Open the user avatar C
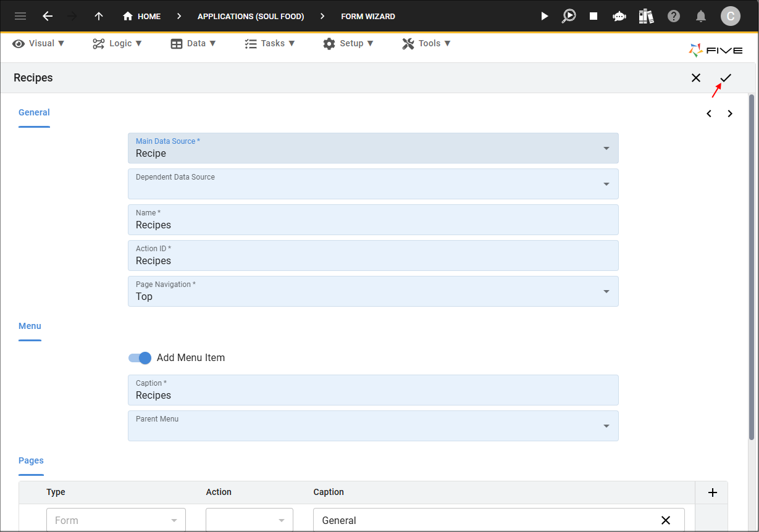 point(731,16)
